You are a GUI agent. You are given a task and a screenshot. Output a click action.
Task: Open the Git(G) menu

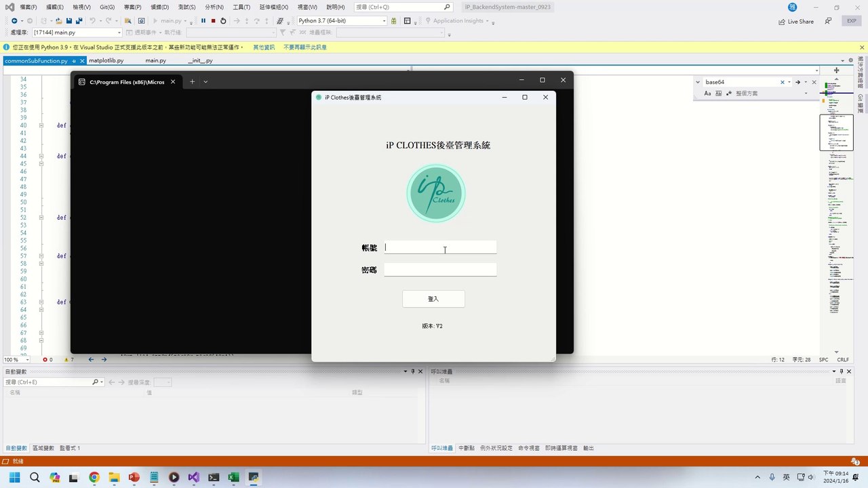pyautogui.click(x=107, y=7)
